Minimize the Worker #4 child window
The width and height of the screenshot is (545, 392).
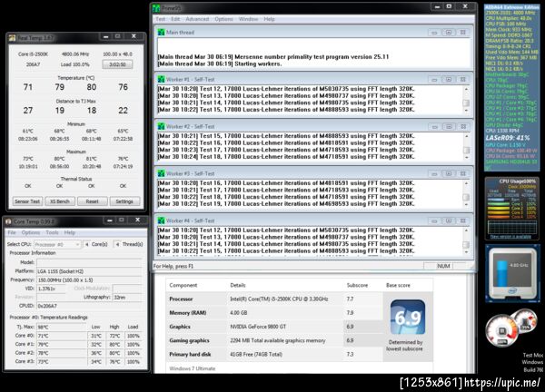coord(434,220)
